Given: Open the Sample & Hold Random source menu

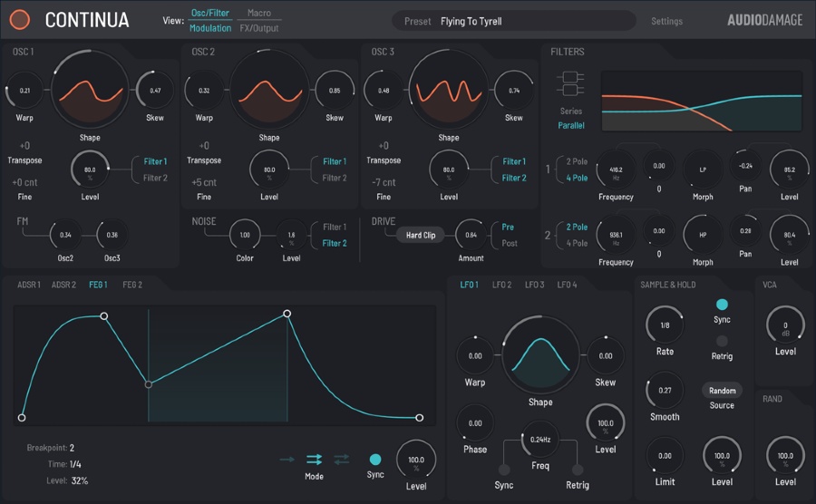Looking at the screenshot, I should pyautogui.click(x=722, y=390).
